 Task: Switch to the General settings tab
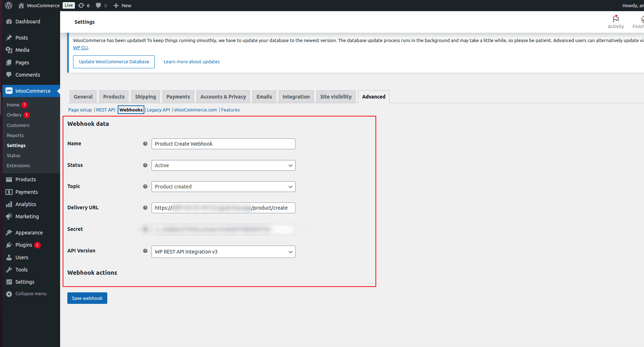tap(83, 97)
